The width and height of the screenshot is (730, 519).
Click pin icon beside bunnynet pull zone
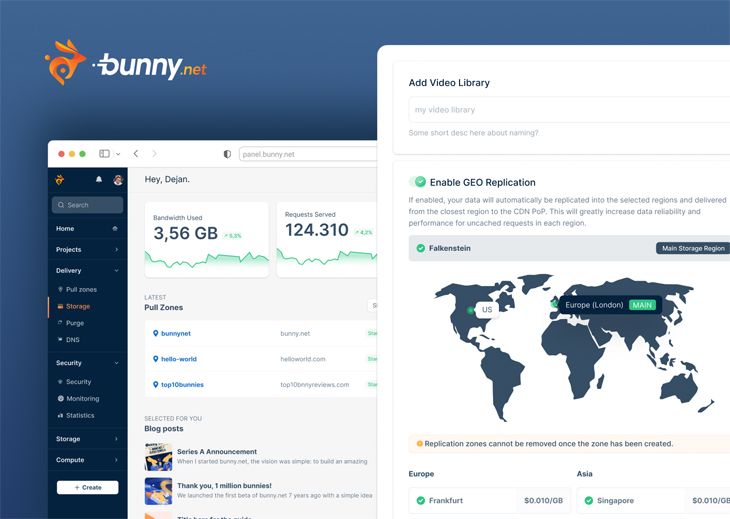click(155, 333)
